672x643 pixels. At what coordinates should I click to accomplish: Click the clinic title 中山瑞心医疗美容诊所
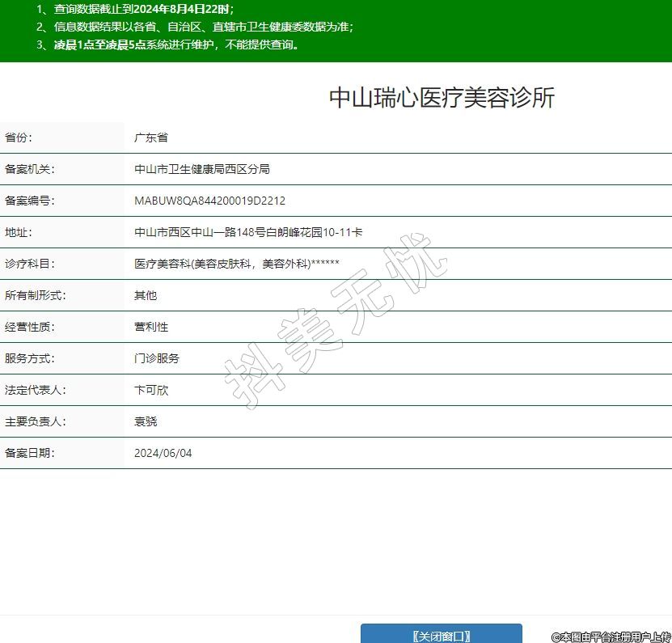point(442,98)
